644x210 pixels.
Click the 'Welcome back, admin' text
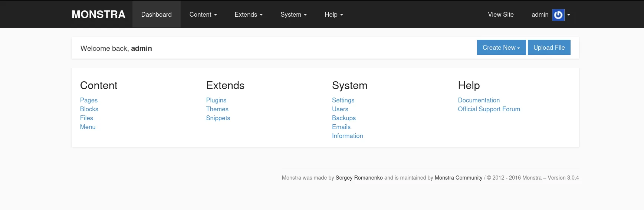(x=116, y=48)
